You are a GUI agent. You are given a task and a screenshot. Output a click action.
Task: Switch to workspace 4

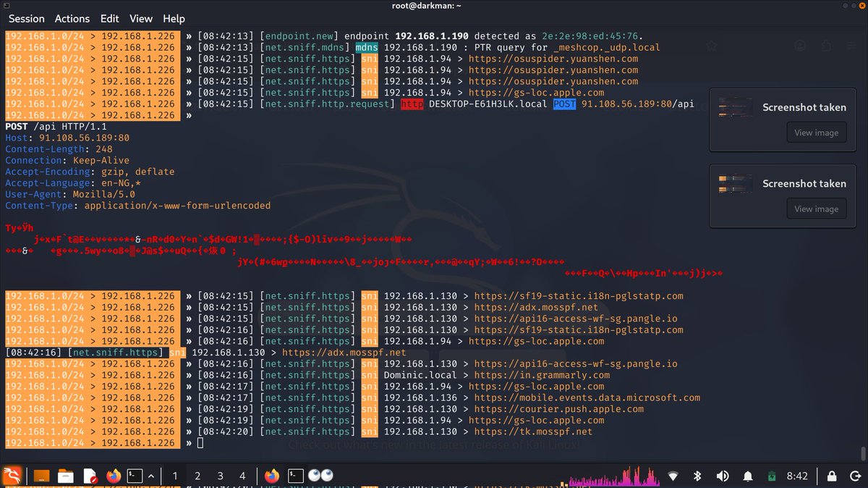(x=242, y=476)
